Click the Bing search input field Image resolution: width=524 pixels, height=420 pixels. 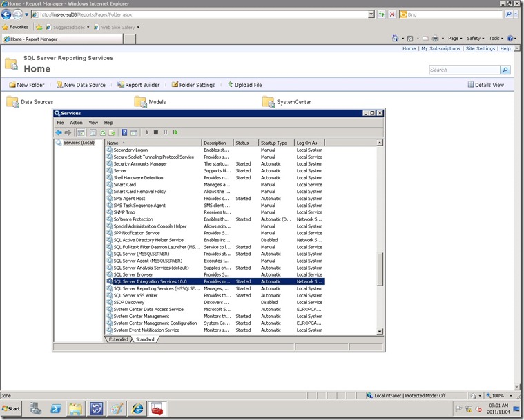click(452, 14)
